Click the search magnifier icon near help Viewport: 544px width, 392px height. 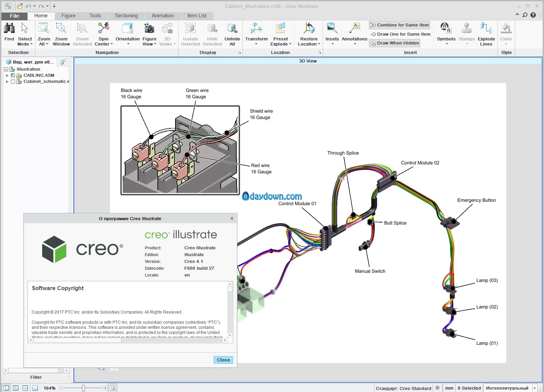(525, 15)
